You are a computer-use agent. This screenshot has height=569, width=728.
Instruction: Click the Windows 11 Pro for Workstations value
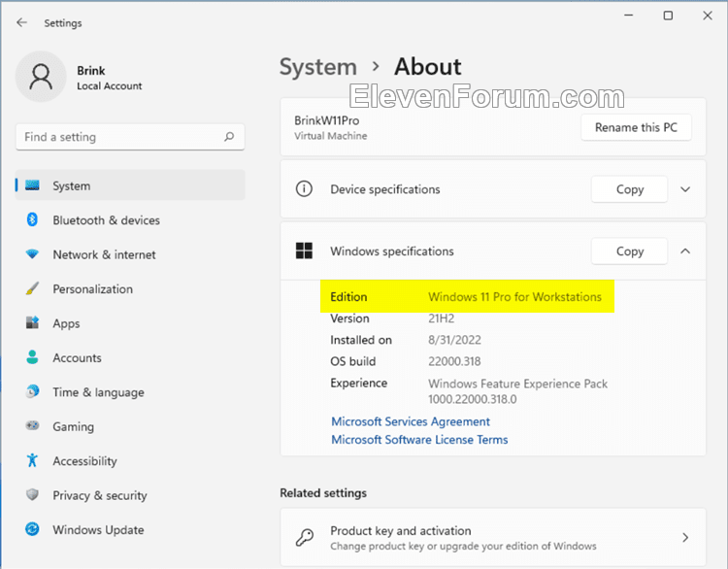(514, 297)
